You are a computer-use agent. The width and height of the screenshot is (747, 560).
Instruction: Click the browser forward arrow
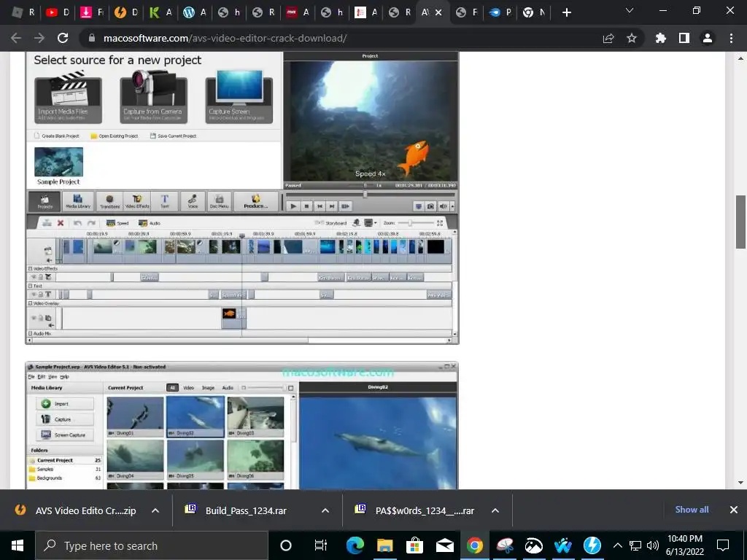(x=39, y=38)
